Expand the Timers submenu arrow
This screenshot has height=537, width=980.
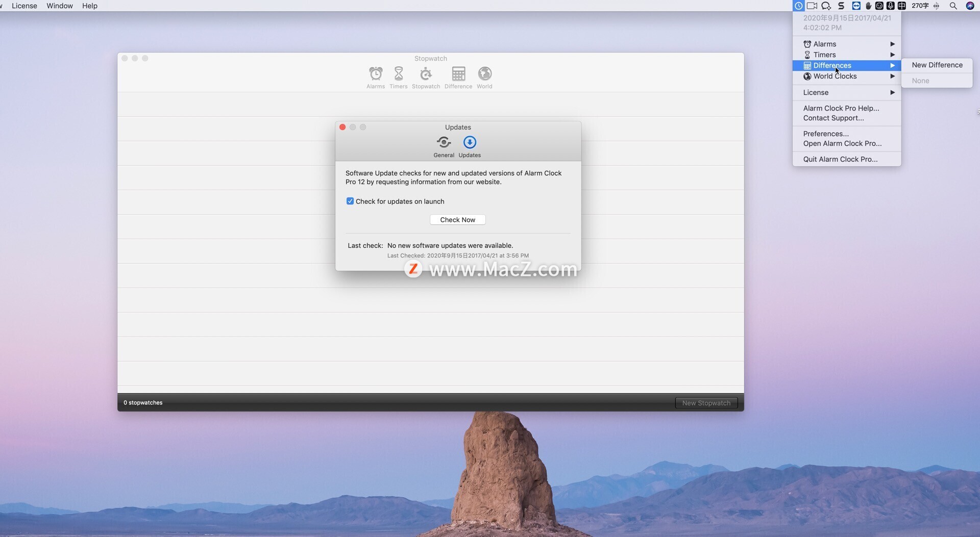[x=892, y=55]
